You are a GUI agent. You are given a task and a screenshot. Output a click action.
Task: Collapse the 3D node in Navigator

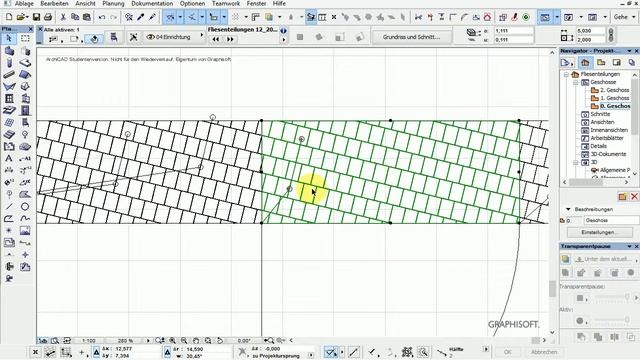pos(576,162)
